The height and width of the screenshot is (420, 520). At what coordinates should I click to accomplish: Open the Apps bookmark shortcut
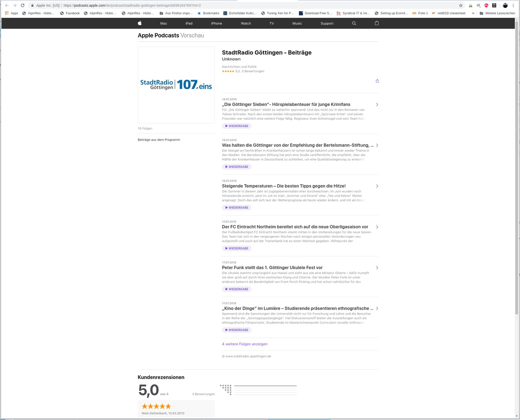(x=12, y=13)
